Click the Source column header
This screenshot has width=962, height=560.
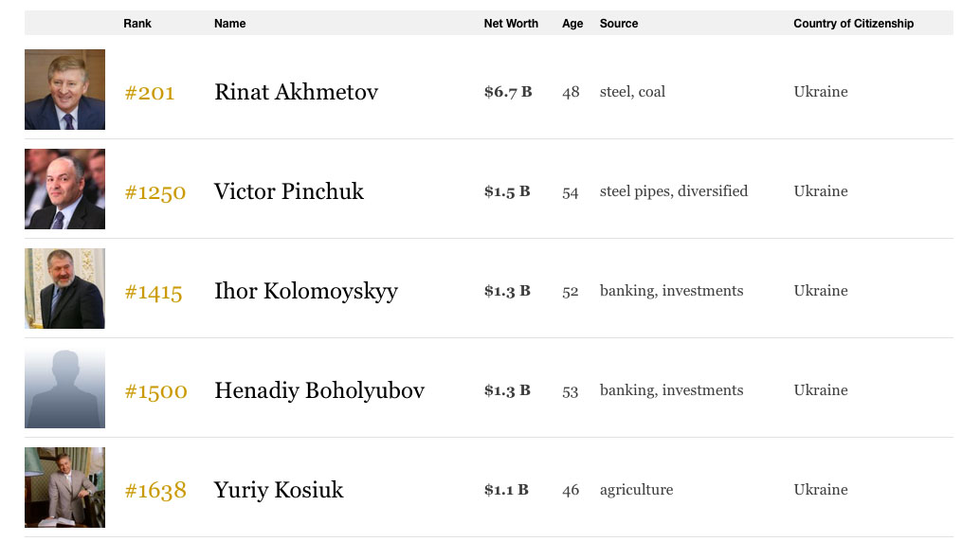[618, 24]
